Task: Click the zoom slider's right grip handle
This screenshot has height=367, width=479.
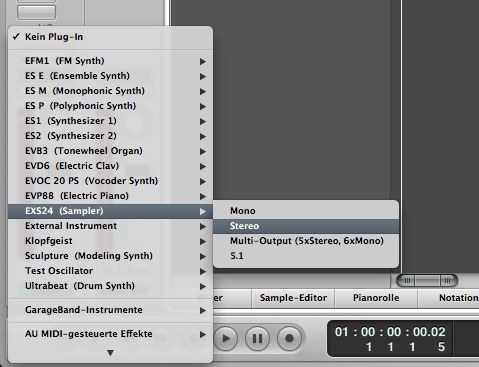Action: [x=448, y=281]
